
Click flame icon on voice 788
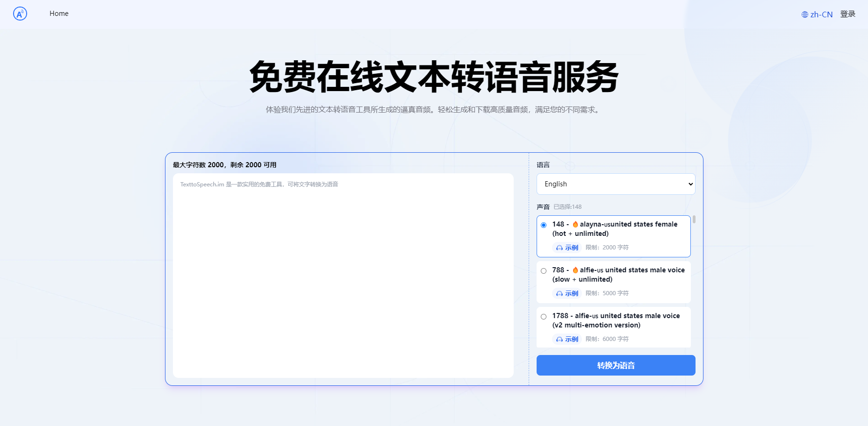pyautogui.click(x=575, y=270)
